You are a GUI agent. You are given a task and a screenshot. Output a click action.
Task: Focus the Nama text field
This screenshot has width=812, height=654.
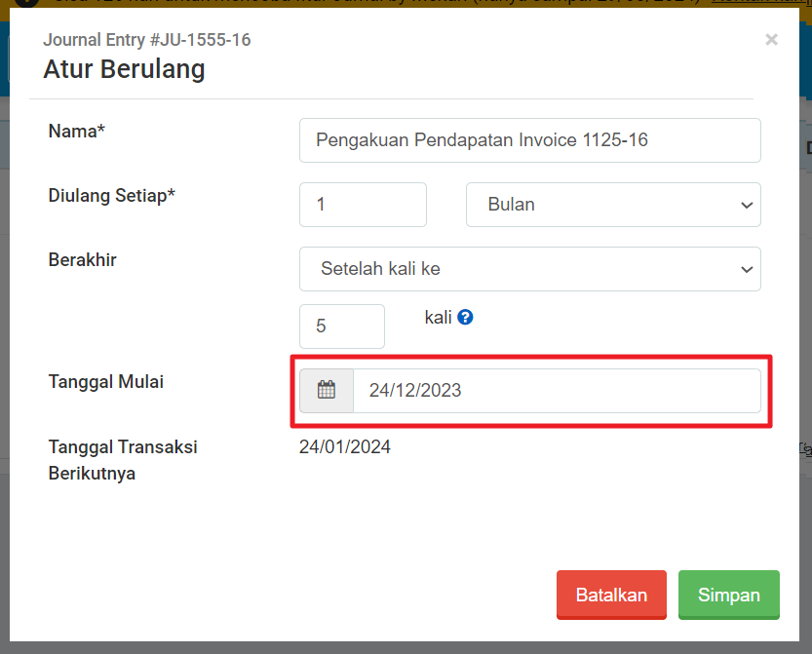pyautogui.click(x=529, y=140)
